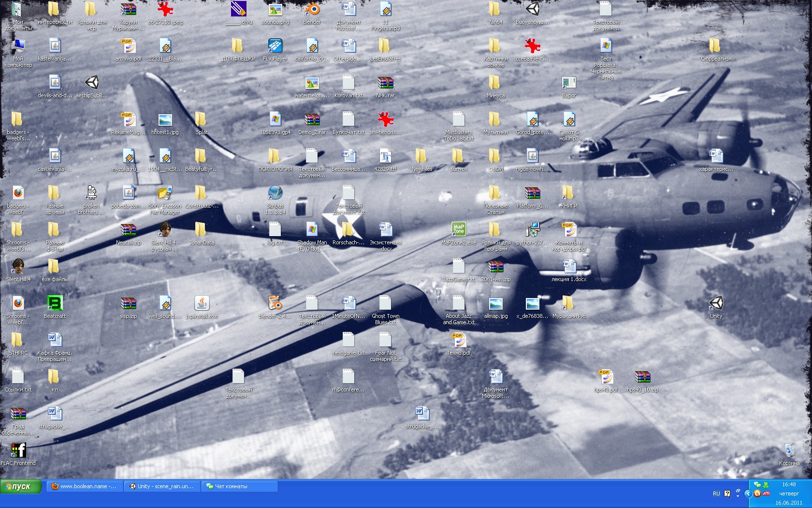Select the Broken Brothers desktop icon
Image resolution: width=812 pixels, height=508 pixels.
tap(91, 194)
